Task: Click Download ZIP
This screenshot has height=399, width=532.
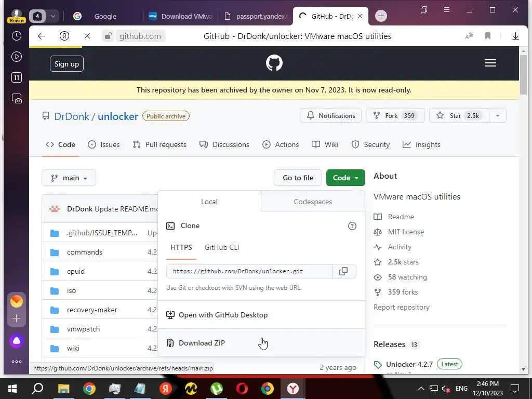Action: tap(261, 343)
